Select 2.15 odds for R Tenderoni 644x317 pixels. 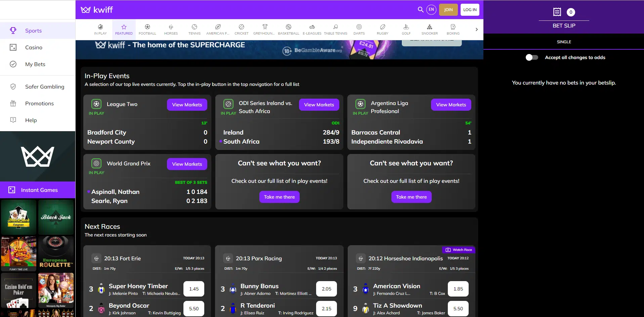(x=327, y=309)
